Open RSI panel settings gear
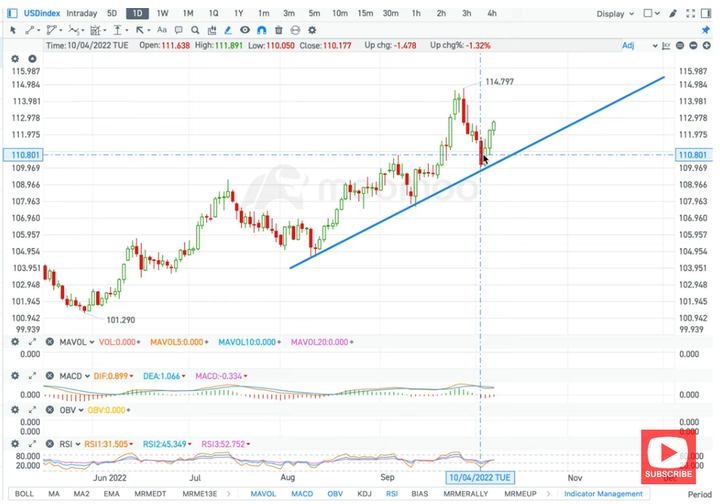Image resolution: width=720 pixels, height=504 pixels. [15, 444]
